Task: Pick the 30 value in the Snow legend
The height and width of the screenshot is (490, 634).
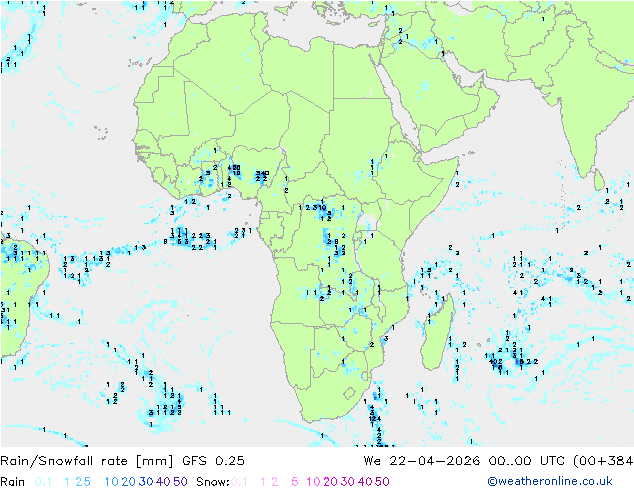Action: (348, 482)
